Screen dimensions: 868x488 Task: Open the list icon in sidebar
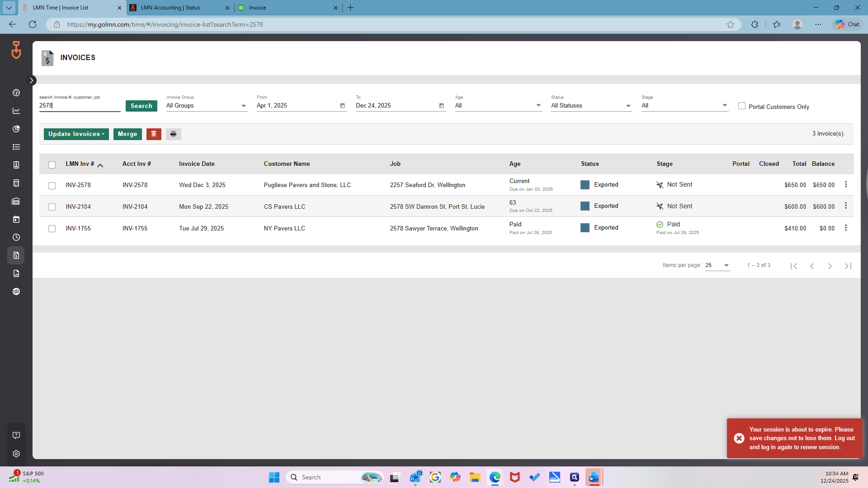[16, 147]
